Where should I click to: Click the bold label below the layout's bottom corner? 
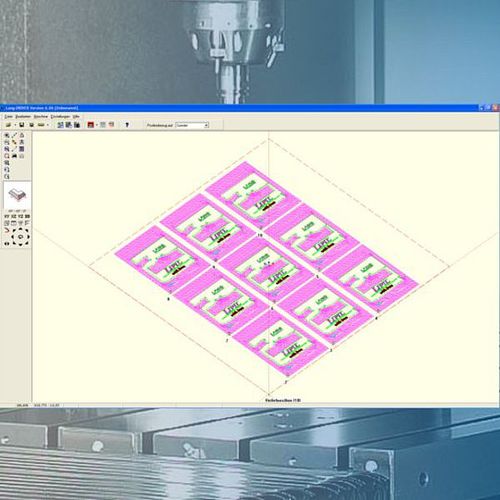coord(283,400)
